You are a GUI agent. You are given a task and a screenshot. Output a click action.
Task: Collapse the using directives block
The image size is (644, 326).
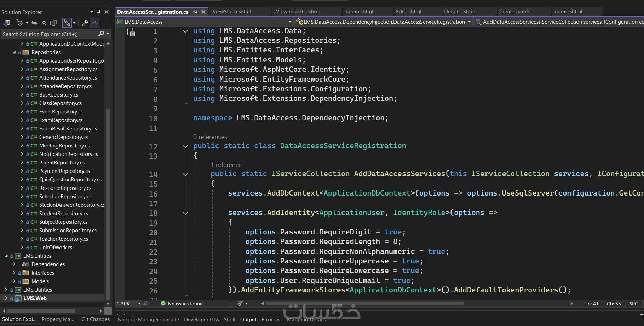(185, 31)
